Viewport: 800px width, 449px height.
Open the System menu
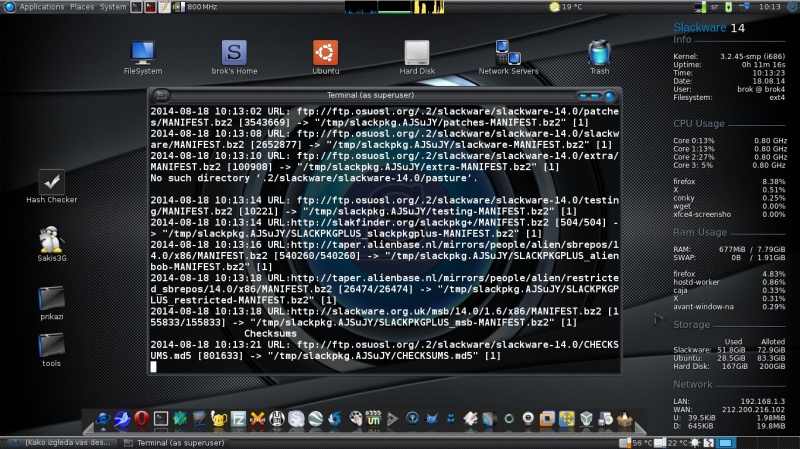(x=113, y=7)
